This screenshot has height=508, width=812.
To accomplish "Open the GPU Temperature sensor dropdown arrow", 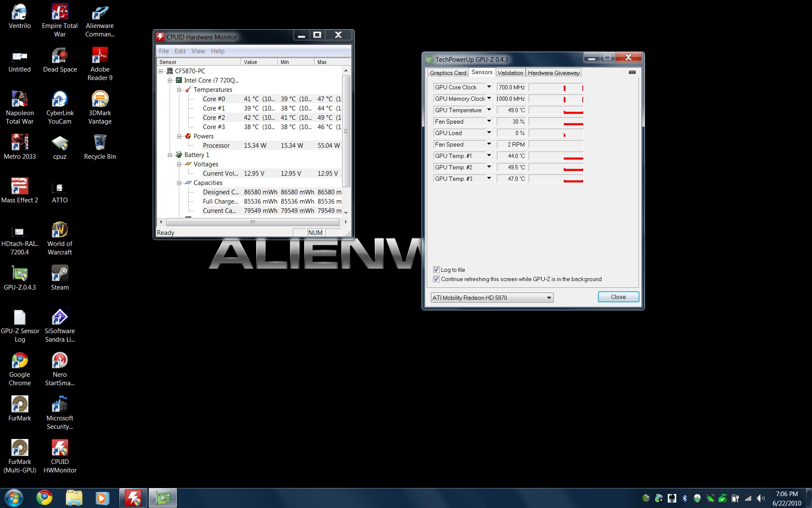I will 489,110.
